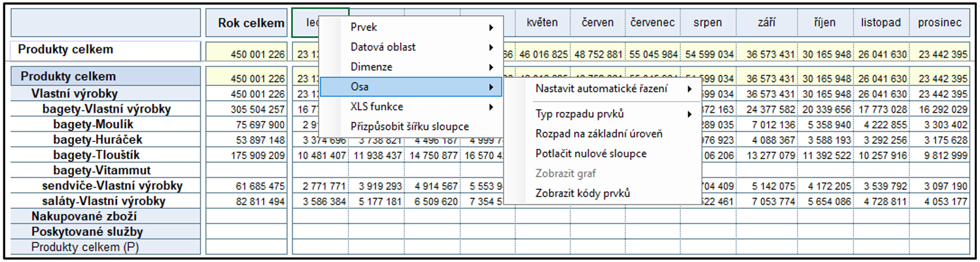
Task: Select the Nakupované zboží row
Action: (106, 217)
